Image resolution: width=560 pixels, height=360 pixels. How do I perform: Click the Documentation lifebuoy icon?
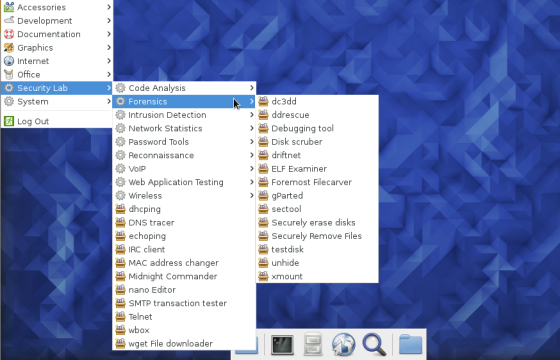[x=9, y=34]
